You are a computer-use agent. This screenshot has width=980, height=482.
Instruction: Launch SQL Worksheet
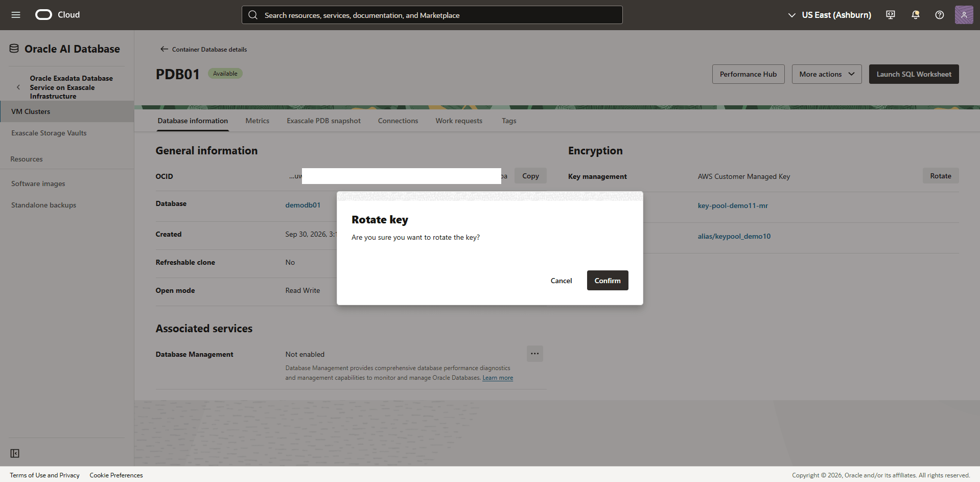click(914, 74)
